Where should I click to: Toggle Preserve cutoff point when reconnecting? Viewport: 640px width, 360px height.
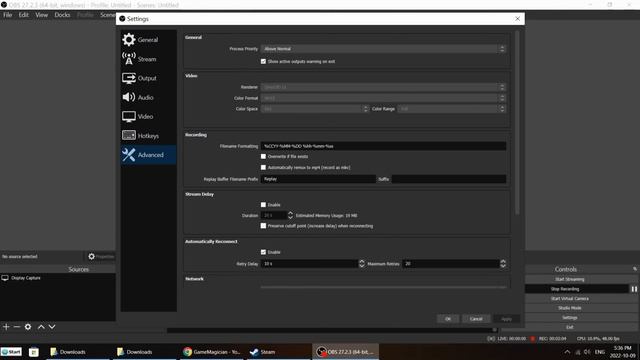point(263,226)
